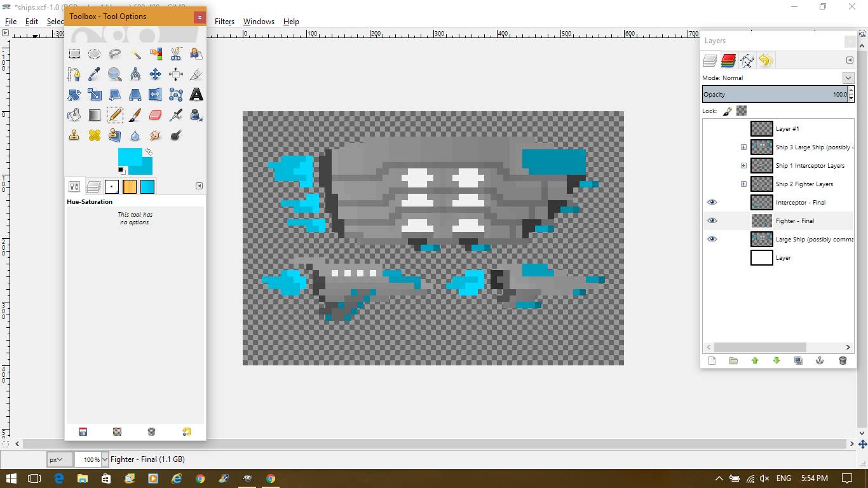
Task: Click the zoom percentage field in status bar
Action: (88, 459)
